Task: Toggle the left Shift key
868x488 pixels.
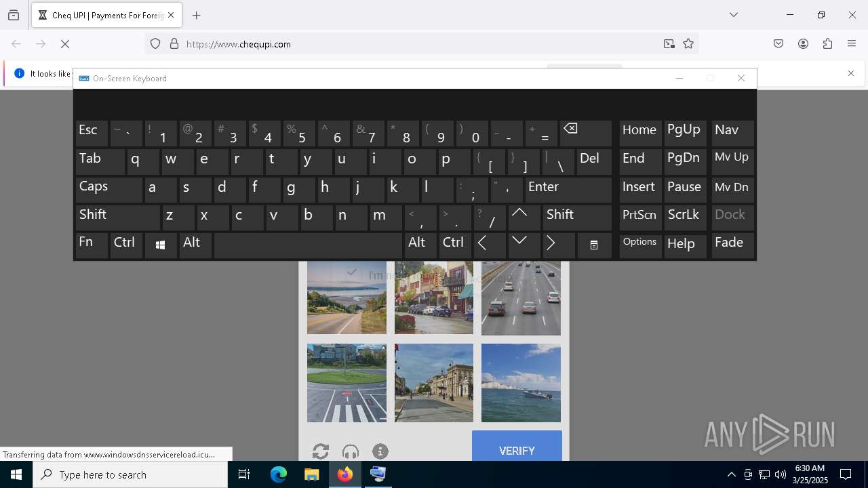Action: point(117,217)
